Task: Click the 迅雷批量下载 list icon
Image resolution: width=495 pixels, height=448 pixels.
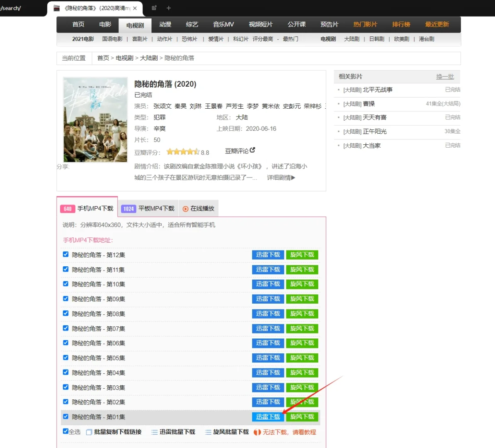Action: (154, 432)
